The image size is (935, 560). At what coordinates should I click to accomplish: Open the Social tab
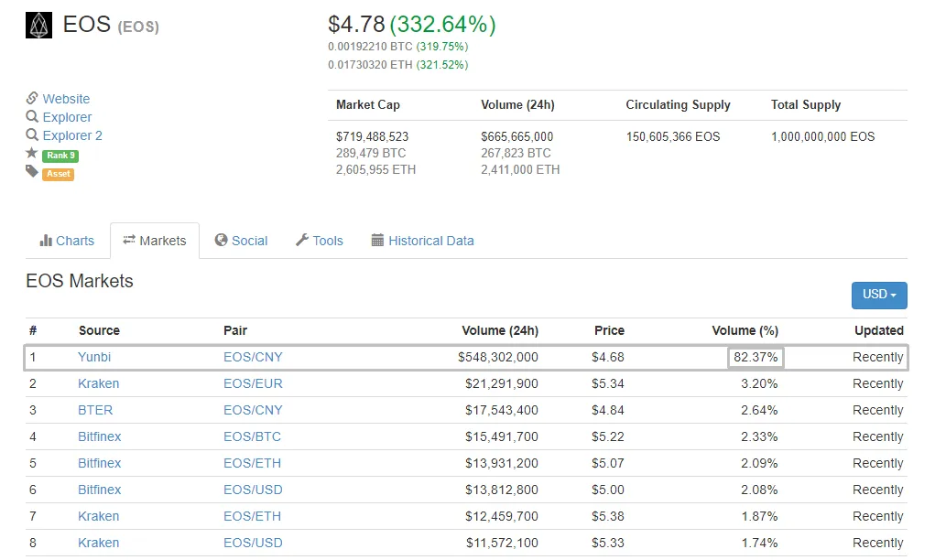point(242,241)
